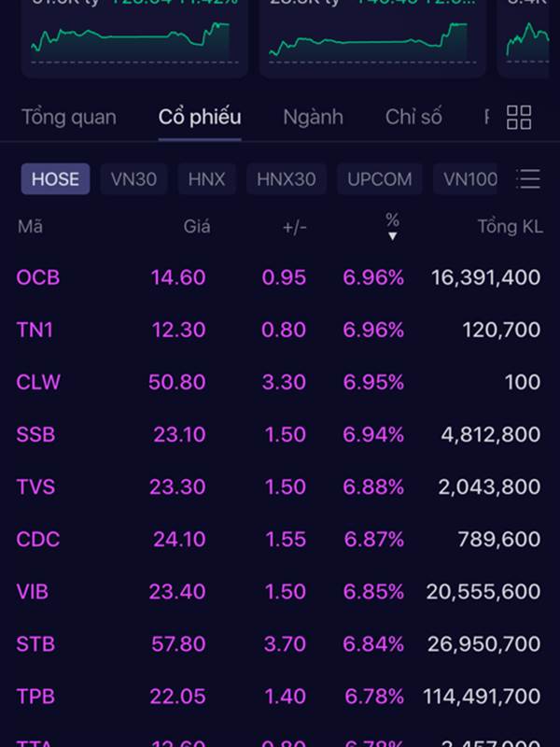Switch to the Tổng quan tab
The height and width of the screenshot is (747, 560).
[x=69, y=118]
